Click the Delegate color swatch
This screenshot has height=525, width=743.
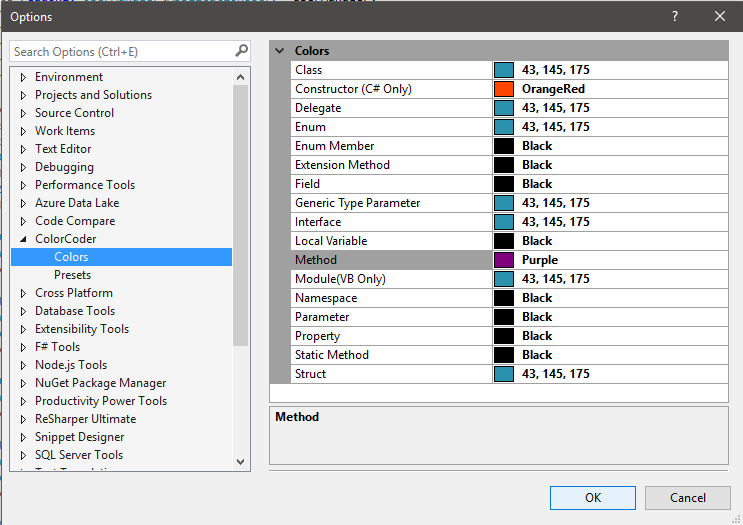pos(504,108)
